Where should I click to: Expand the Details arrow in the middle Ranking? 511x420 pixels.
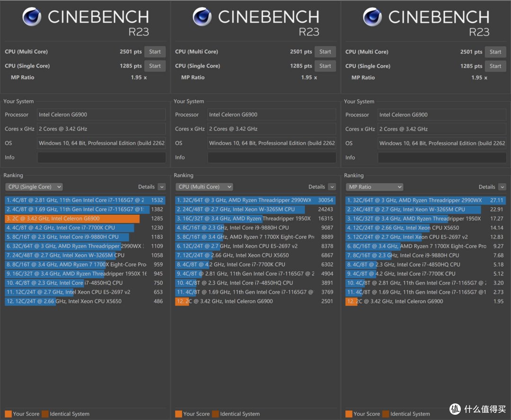332,187
